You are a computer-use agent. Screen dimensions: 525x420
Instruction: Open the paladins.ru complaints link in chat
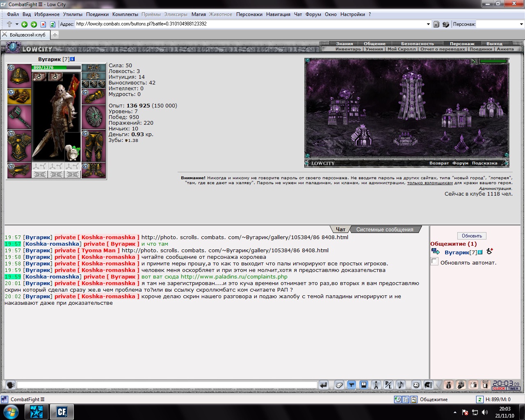[234, 276]
